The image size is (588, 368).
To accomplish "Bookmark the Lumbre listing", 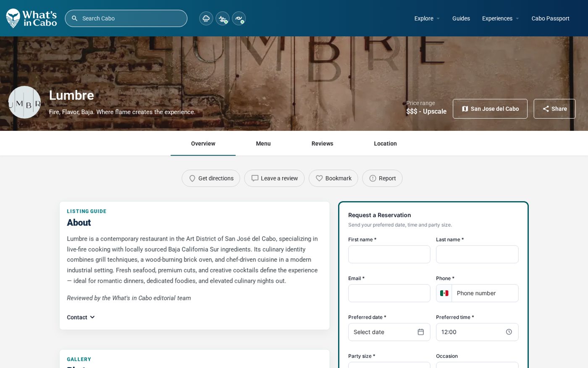I will pyautogui.click(x=333, y=178).
